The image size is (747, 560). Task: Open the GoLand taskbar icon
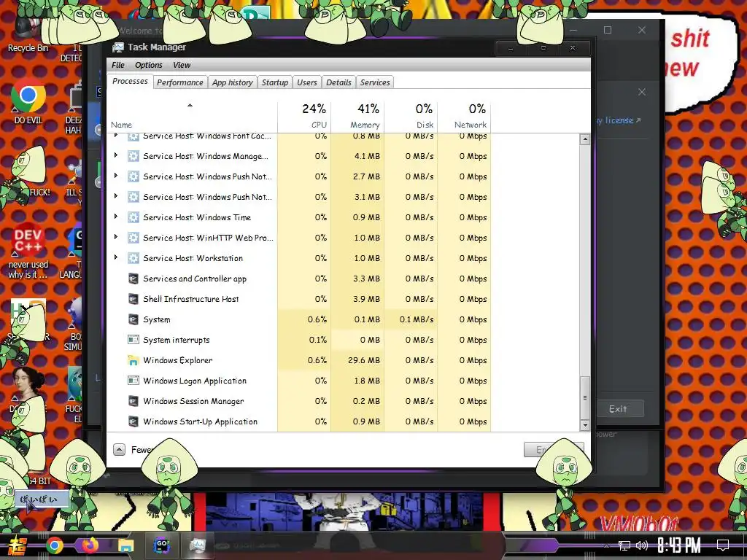(x=162, y=545)
